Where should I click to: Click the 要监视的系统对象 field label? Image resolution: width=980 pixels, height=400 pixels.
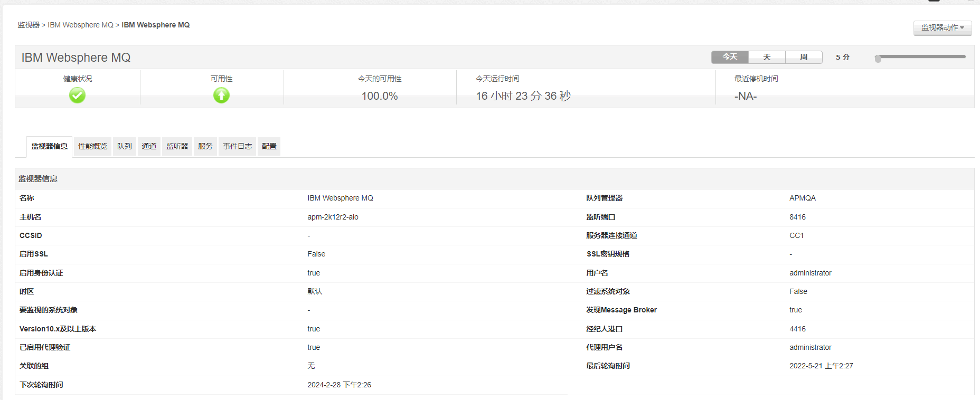(49, 310)
